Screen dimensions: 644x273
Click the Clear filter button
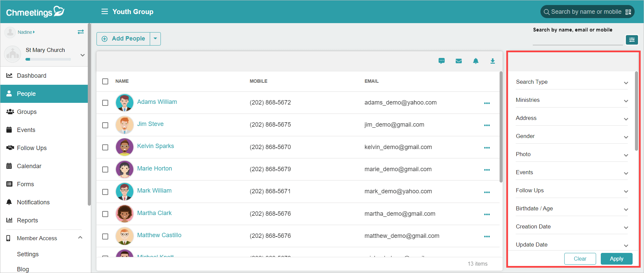pos(580,259)
